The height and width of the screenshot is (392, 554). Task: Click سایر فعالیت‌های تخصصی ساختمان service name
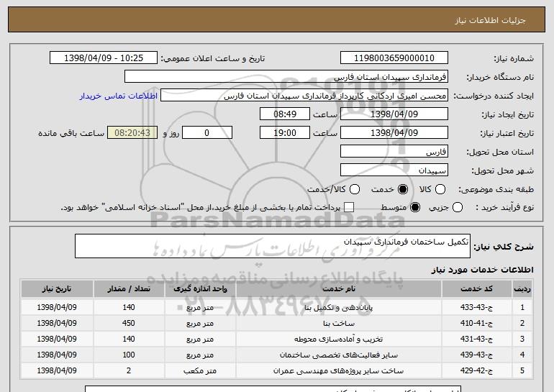tap(338, 355)
